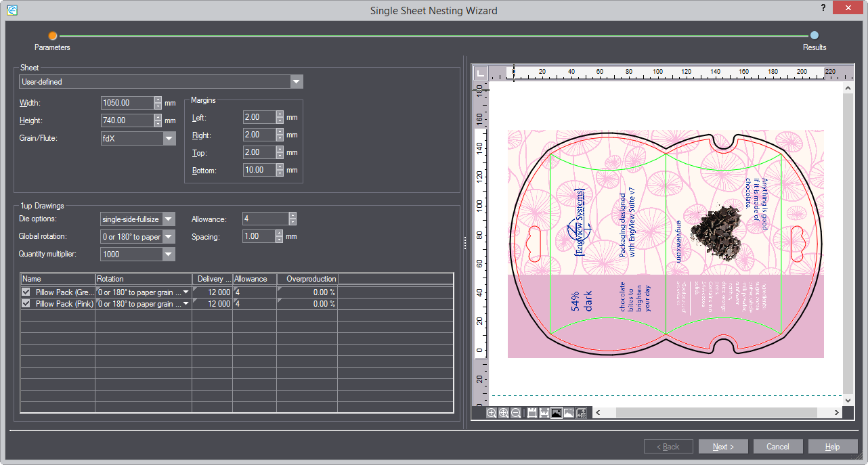This screenshot has width=868, height=465.
Task: Click the Overproduction column header
Action: [x=307, y=279]
